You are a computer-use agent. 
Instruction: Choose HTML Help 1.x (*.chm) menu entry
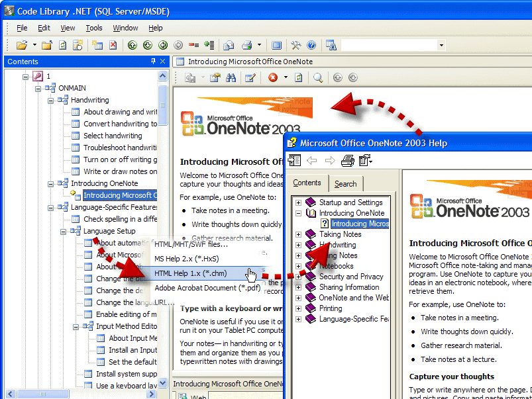(x=190, y=273)
